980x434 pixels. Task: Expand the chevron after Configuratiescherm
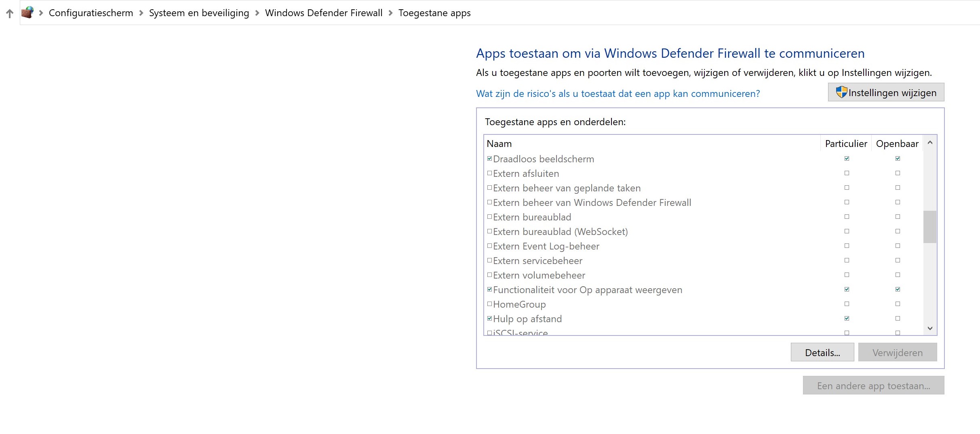pos(141,13)
